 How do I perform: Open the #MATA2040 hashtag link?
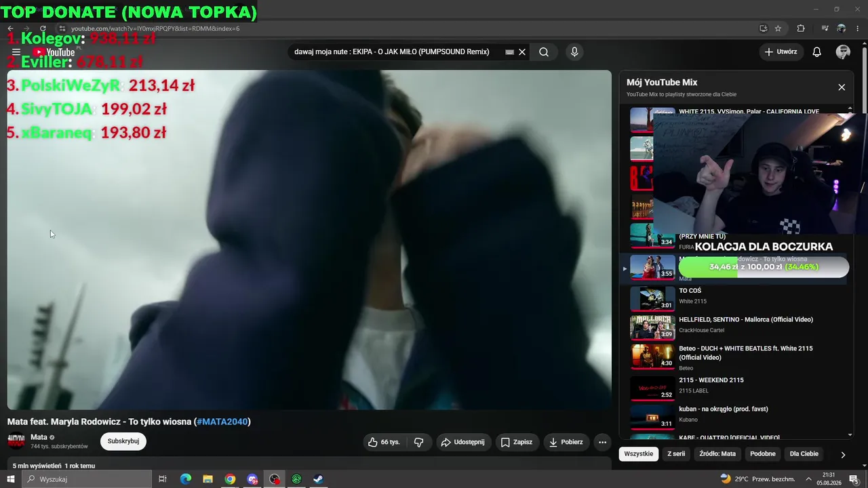tap(222, 422)
